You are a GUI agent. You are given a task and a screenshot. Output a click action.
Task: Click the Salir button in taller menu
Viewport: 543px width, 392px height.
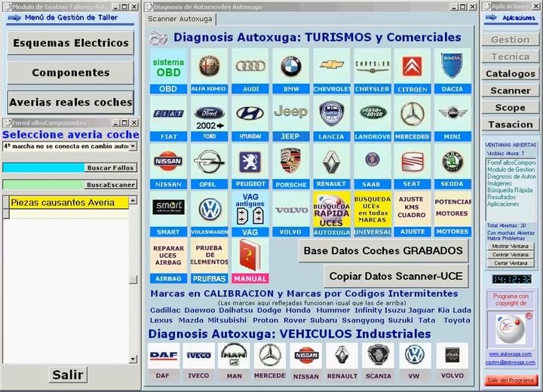(68, 375)
